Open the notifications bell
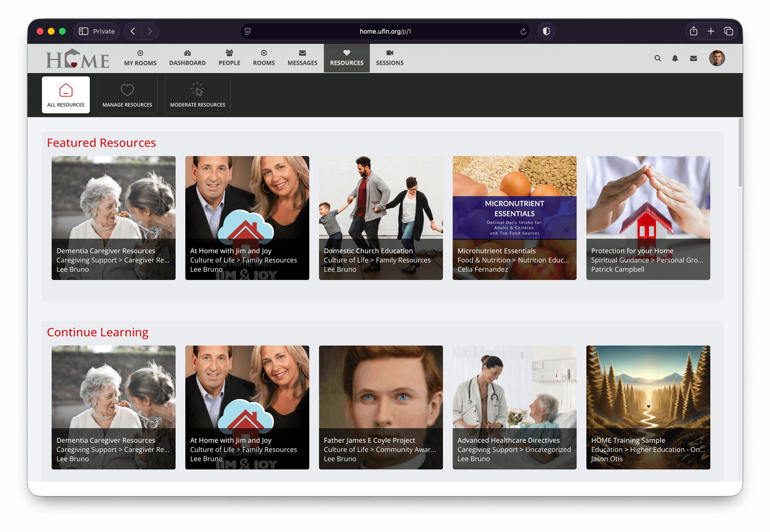 [x=675, y=58]
